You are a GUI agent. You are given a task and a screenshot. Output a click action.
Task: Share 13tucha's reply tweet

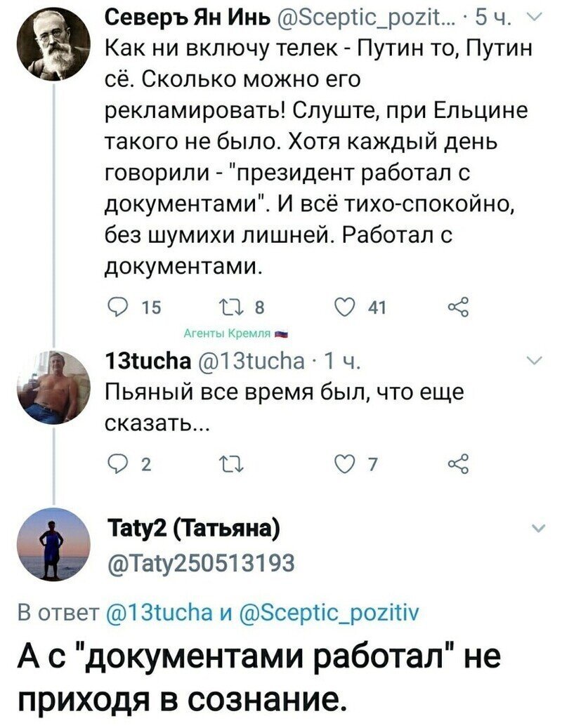459,464
